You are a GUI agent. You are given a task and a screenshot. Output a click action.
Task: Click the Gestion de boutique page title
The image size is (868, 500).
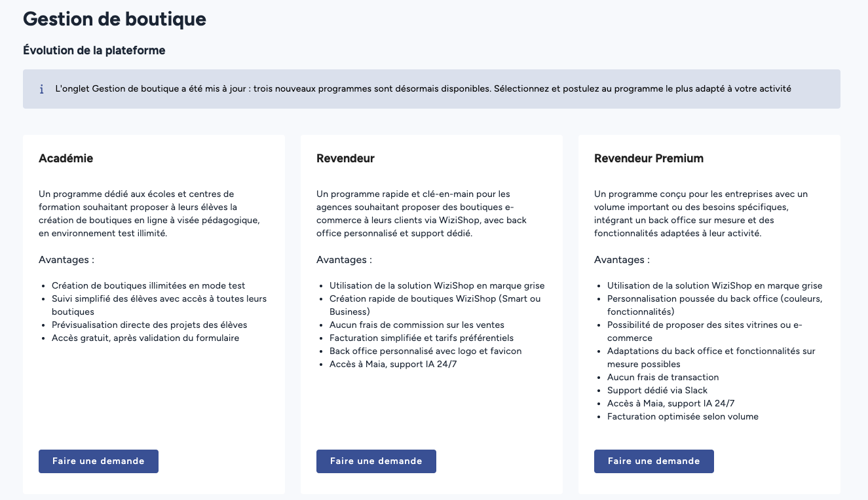pos(115,19)
